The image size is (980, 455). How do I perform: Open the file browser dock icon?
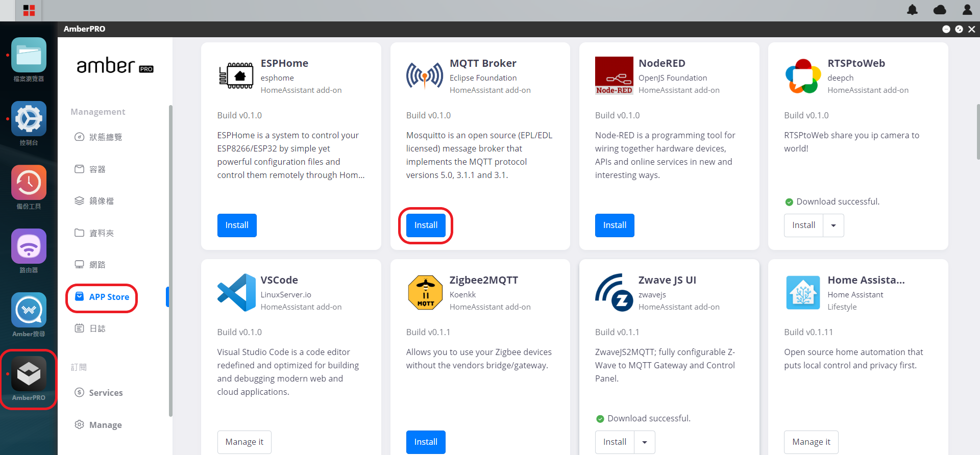click(29, 55)
